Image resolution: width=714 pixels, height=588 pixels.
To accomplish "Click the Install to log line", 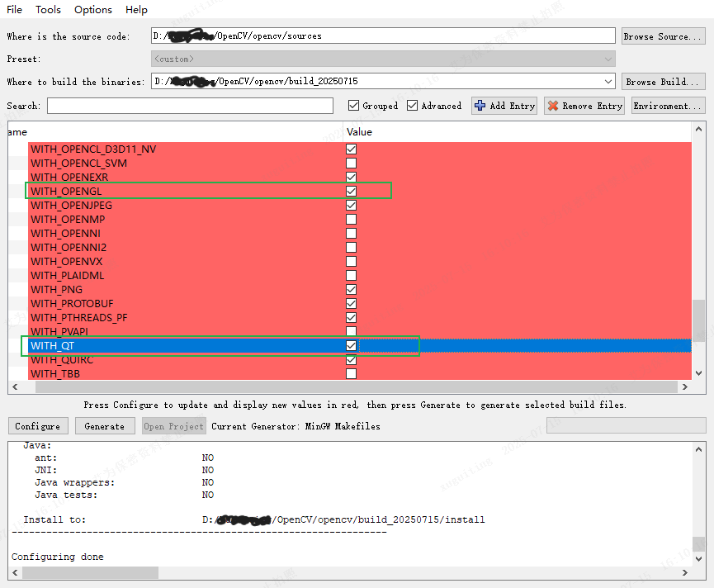I will click(254, 519).
